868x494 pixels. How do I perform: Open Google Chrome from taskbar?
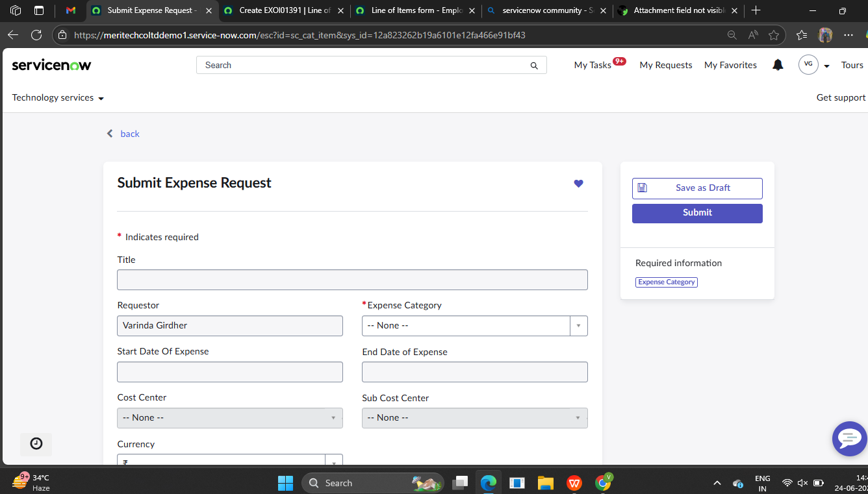(x=603, y=482)
